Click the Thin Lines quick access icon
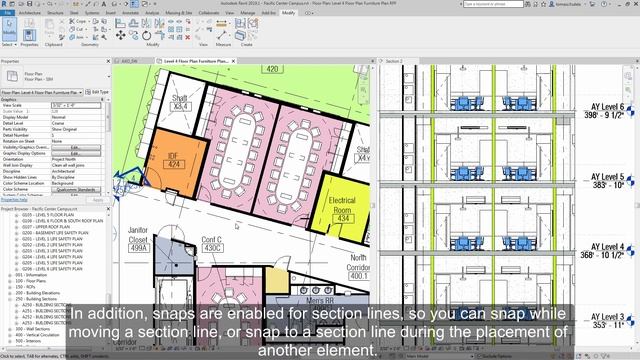 coord(134,4)
